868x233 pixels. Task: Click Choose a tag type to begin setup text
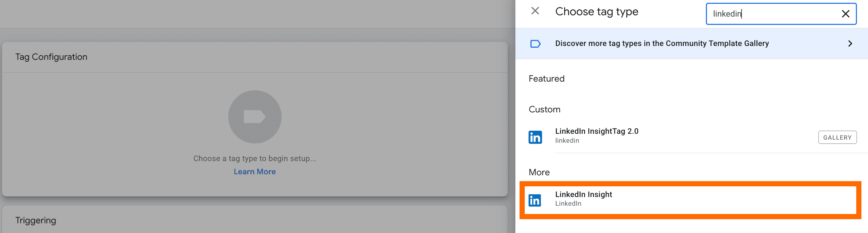[255, 158]
